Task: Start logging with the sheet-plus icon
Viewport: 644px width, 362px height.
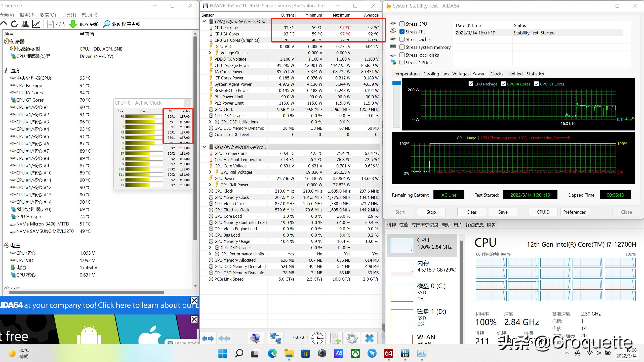Action: coord(335,338)
